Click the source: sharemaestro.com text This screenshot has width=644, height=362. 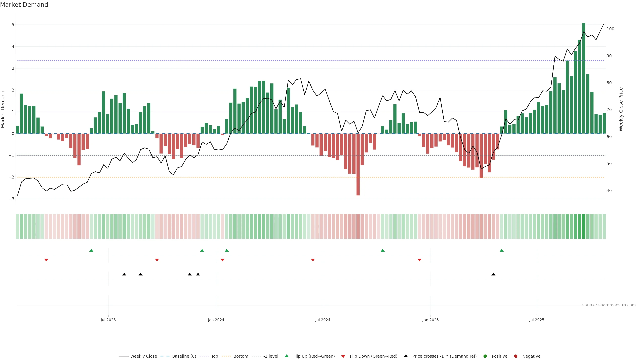(609, 305)
